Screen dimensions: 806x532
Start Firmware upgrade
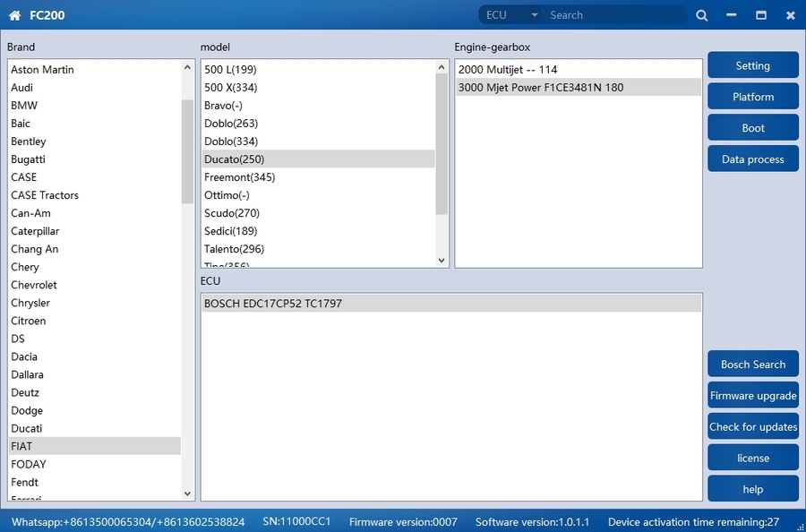point(752,396)
